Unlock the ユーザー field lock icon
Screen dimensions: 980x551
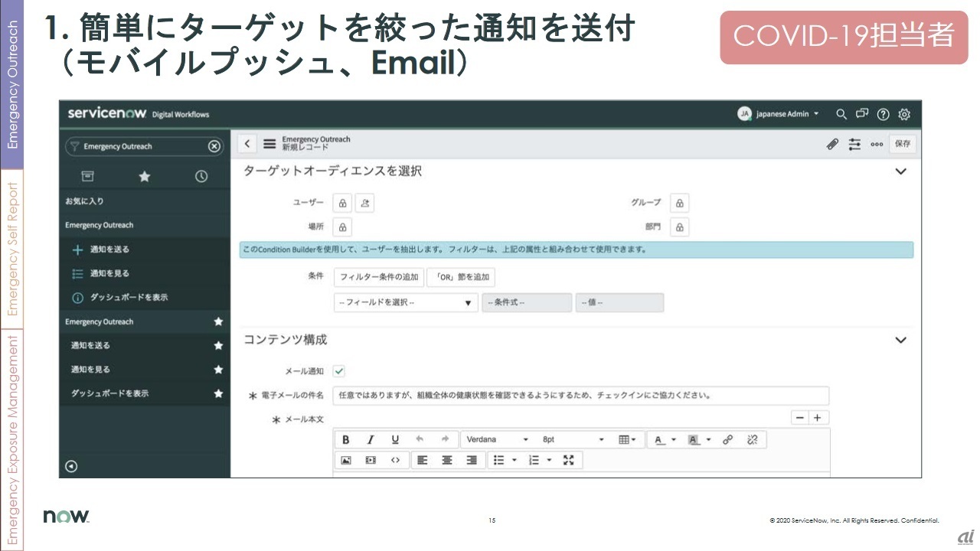pyautogui.click(x=342, y=203)
